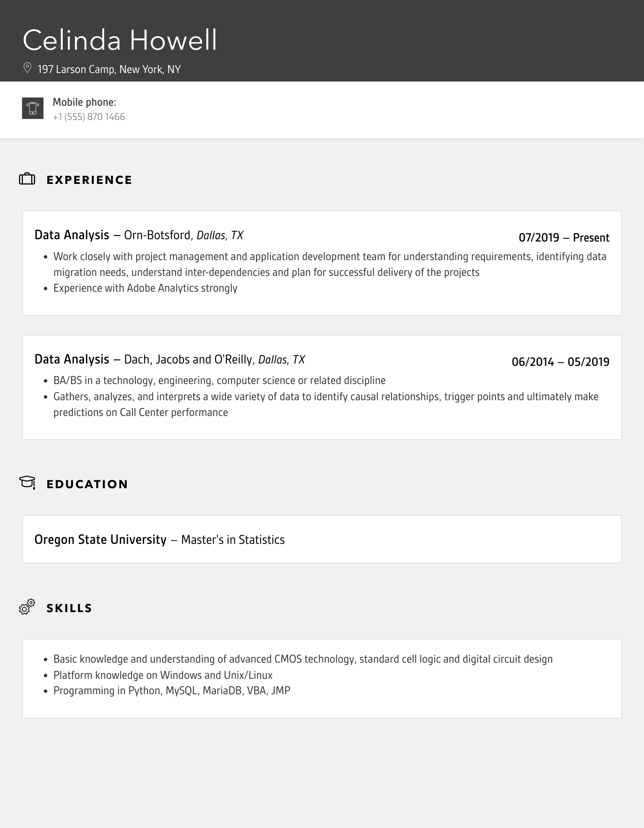This screenshot has height=828, width=644.
Task: Click the Dach, Jacobs and O'Reilly entry
Action: coord(170,360)
